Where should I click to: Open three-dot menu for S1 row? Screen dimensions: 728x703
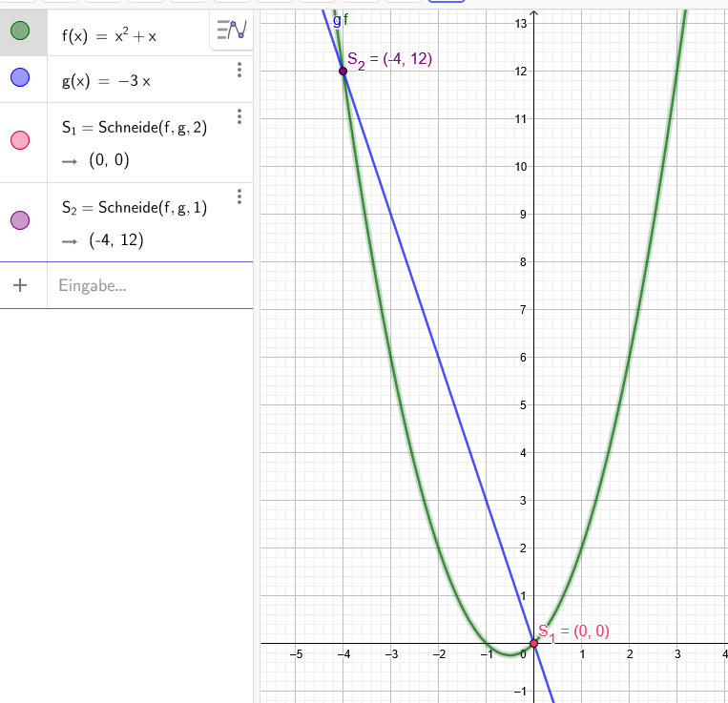pos(239,116)
